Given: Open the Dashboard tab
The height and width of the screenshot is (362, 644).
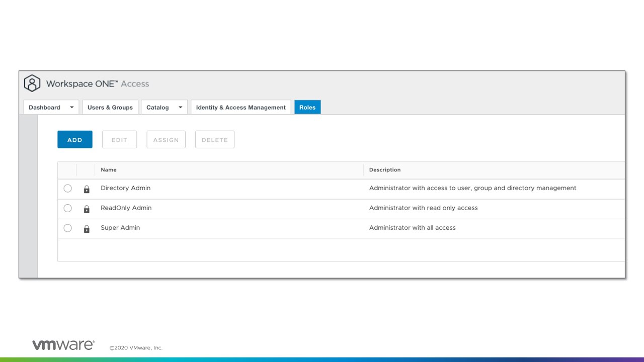Looking at the screenshot, I should (x=51, y=107).
